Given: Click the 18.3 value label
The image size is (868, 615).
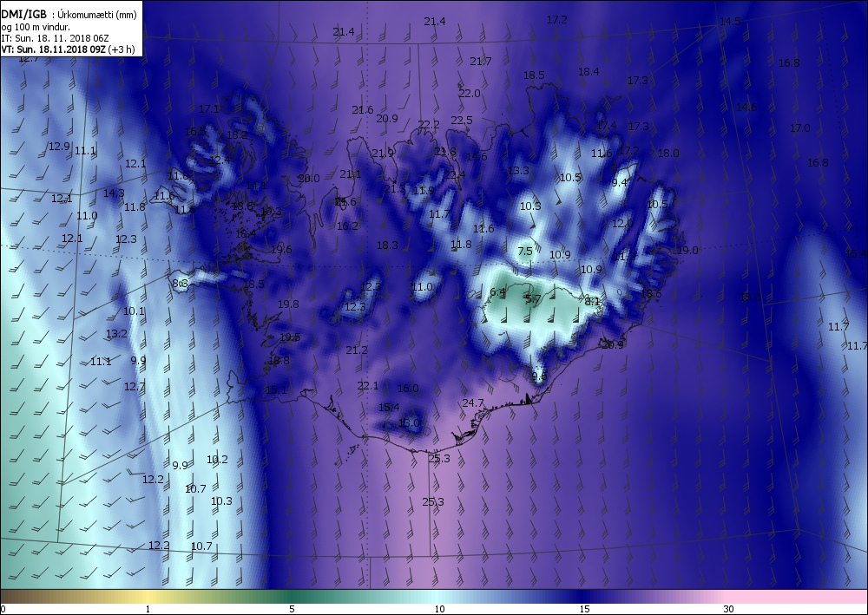Looking at the screenshot, I should (x=387, y=245).
